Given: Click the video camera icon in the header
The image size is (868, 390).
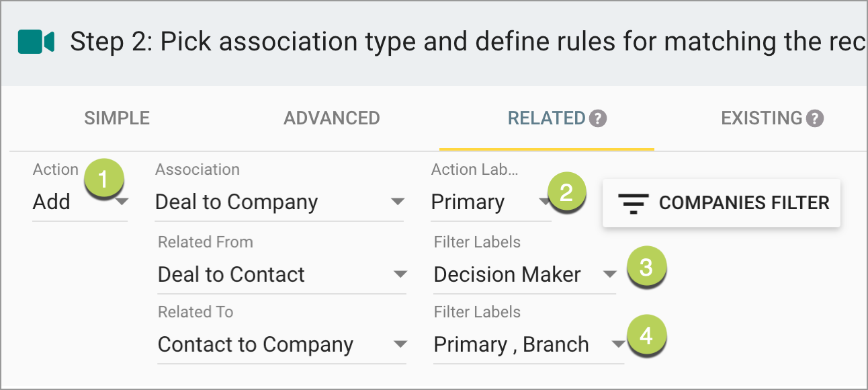Looking at the screenshot, I should 36,42.
